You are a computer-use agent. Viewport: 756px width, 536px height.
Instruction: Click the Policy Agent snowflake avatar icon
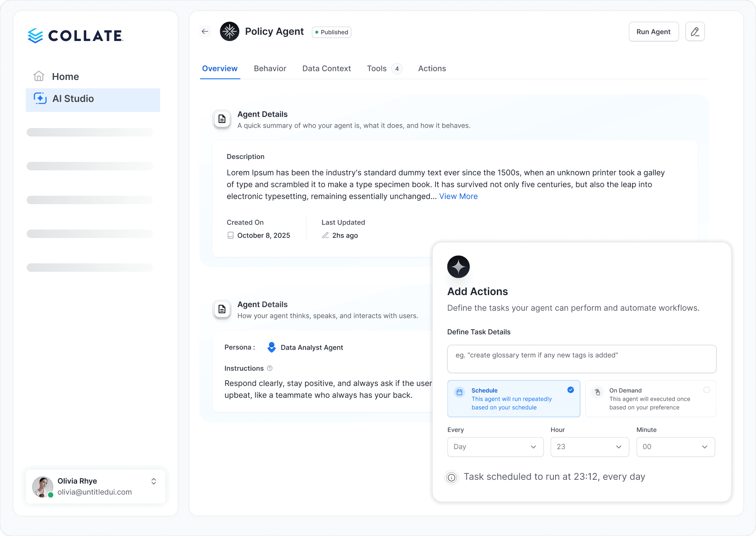(x=230, y=31)
